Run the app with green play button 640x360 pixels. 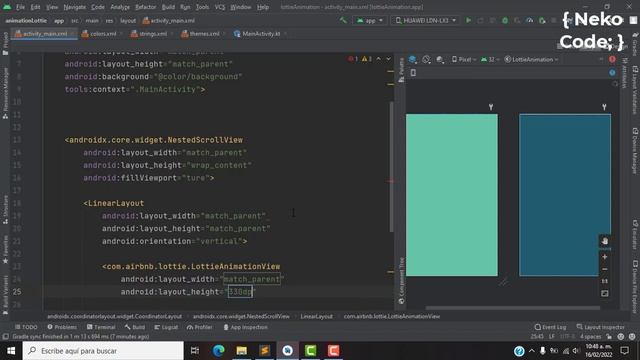click(469, 20)
